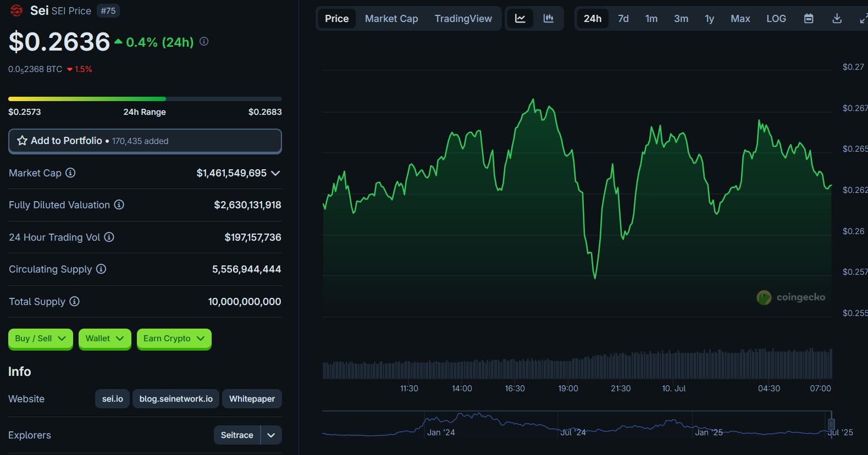Viewport: 868px width, 455px height.
Task: Select the 1y time range
Action: tap(710, 19)
